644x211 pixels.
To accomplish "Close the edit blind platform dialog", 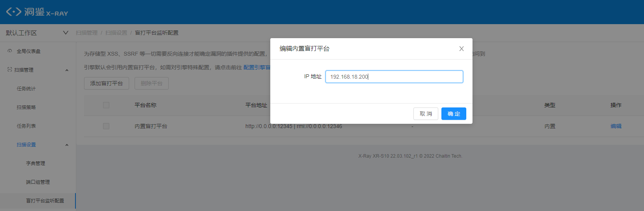I will (x=461, y=49).
